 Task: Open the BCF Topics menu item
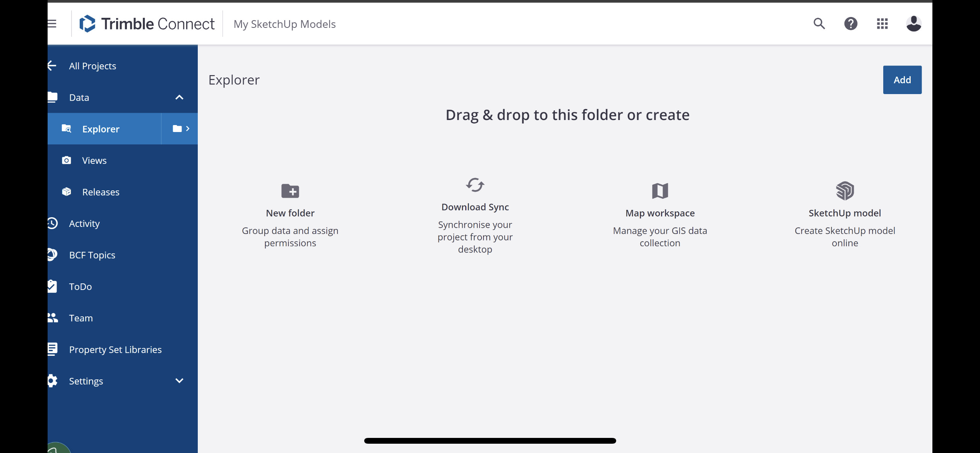pos(123,255)
